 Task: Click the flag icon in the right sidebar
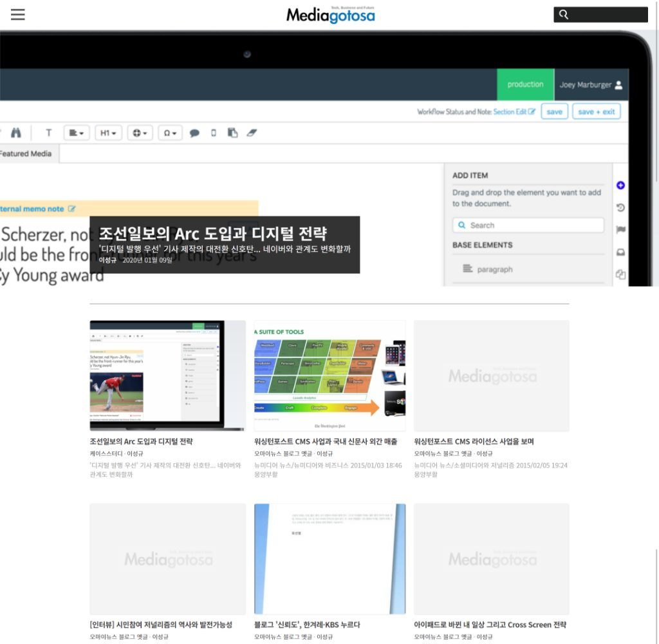coord(620,230)
